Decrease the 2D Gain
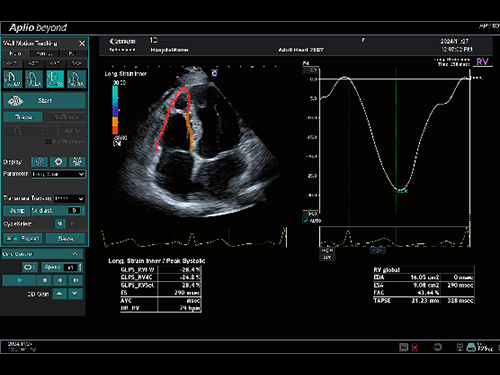Screen dimensions: 500x375 (75, 294)
